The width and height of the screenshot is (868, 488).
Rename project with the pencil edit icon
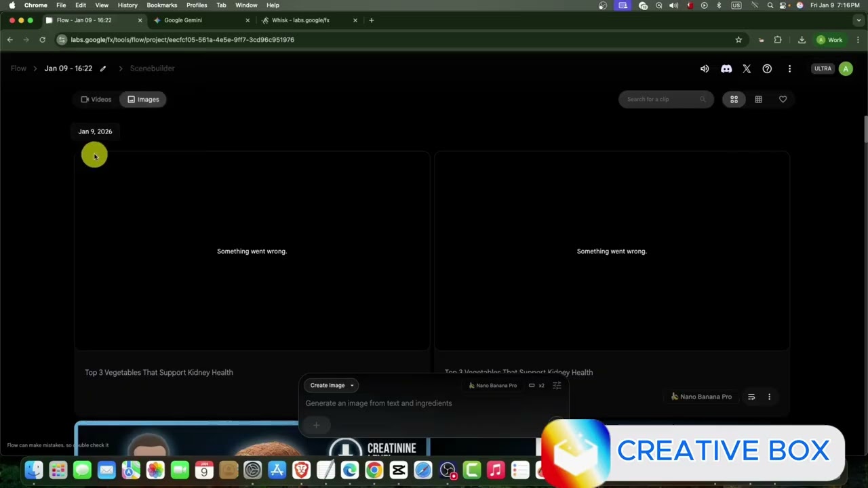tap(103, 68)
